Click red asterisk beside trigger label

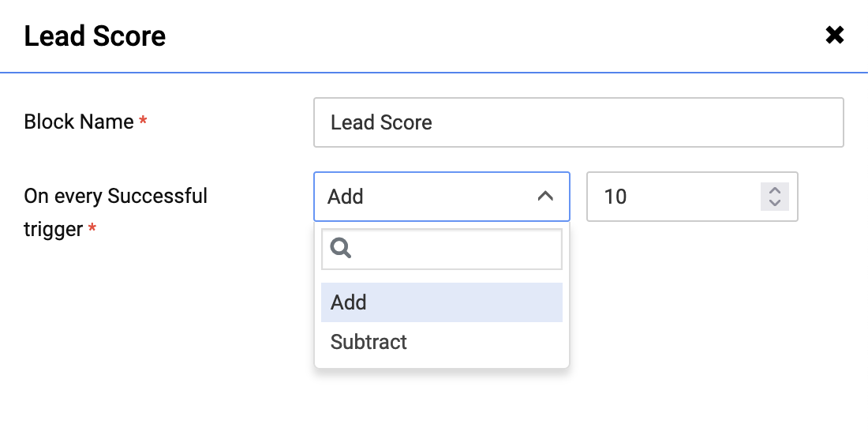(x=92, y=230)
